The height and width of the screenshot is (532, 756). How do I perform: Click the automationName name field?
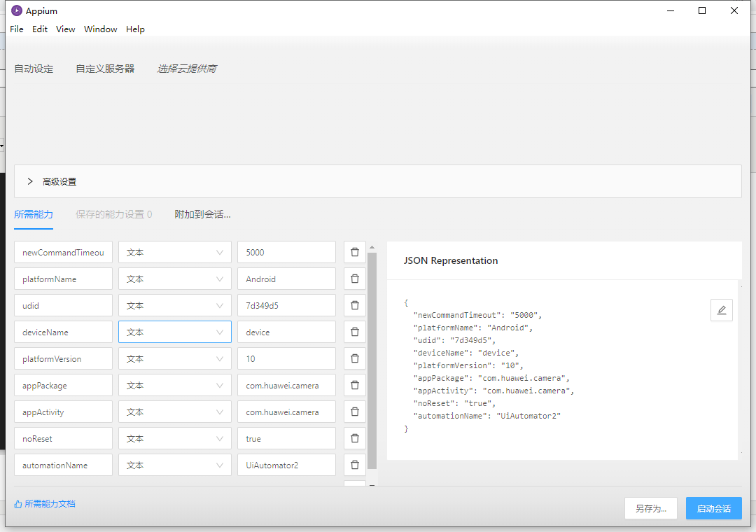[x=63, y=465]
